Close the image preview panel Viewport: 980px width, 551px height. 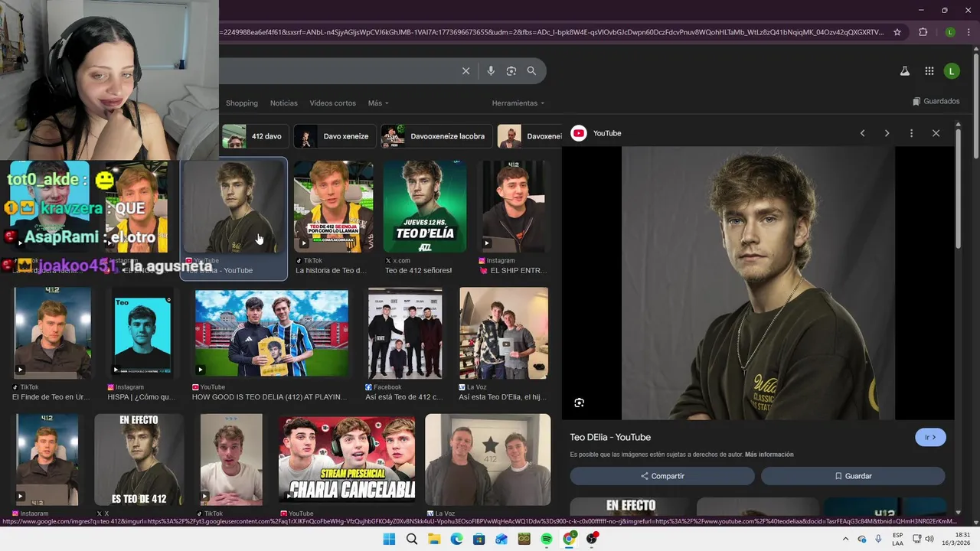pos(936,133)
